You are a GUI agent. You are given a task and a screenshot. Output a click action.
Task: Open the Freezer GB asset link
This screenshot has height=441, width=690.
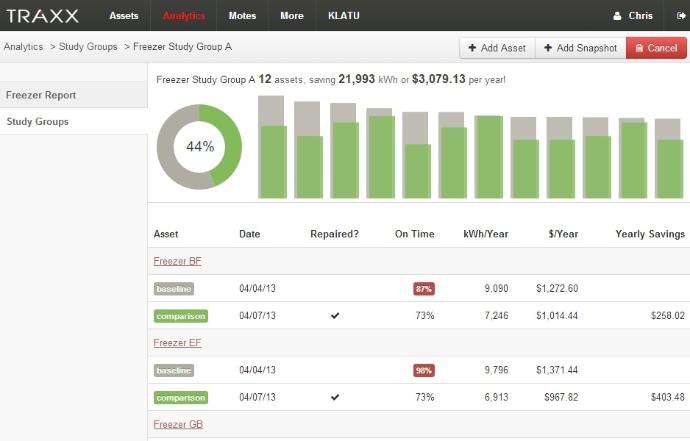[178, 424]
